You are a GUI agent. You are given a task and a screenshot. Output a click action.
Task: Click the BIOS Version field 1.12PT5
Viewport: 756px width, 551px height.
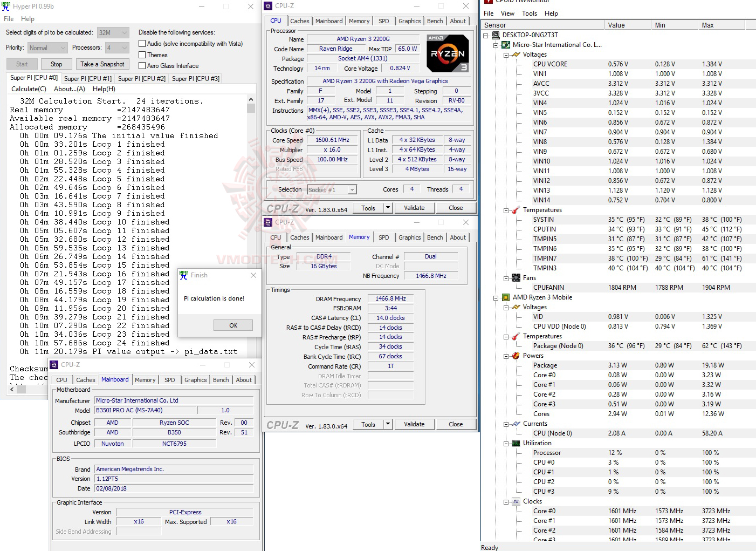174,479
